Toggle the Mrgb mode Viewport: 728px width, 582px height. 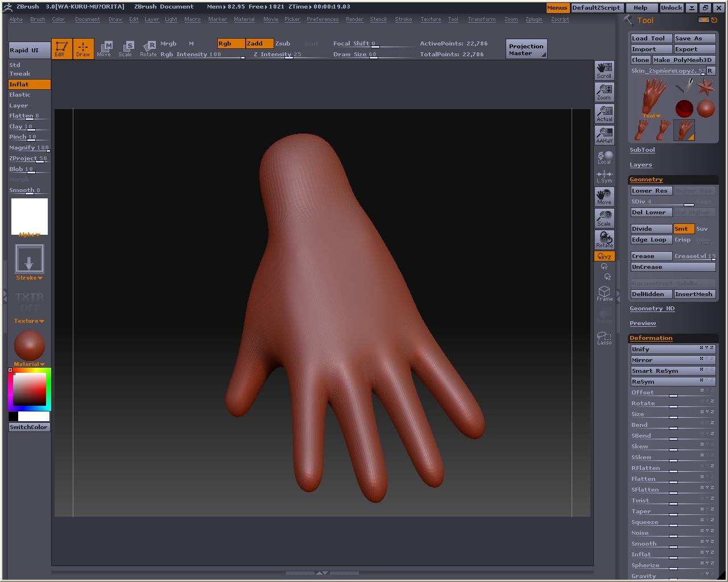[168, 43]
